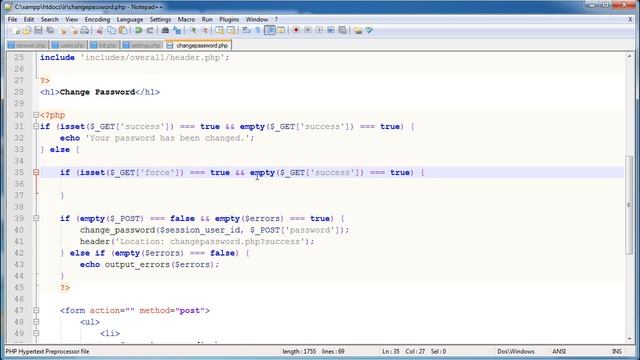Click the Redo toolbar icon

(x=150, y=30)
